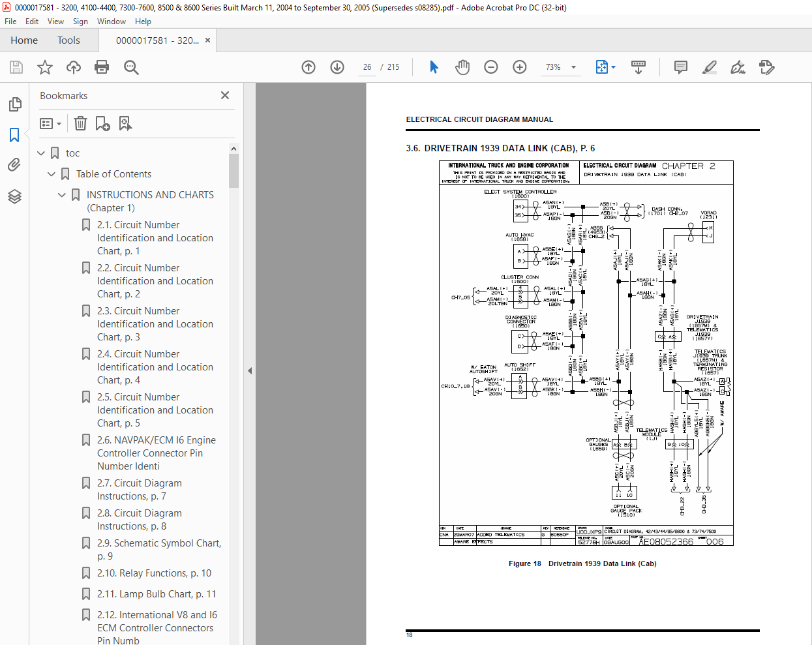812x645 pixels.
Task: Delete the selected bookmark with trash icon
Action: [x=80, y=123]
